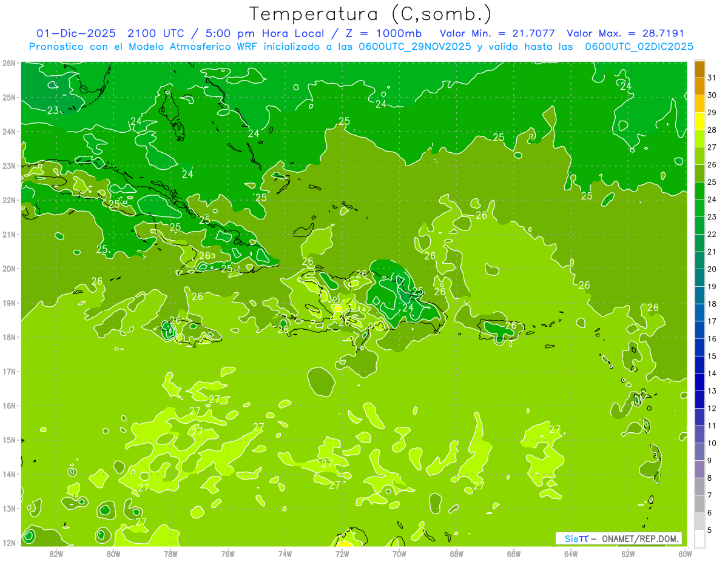The image size is (728, 562).
Task: Click the orange swatch between legend 30 and 31
Action: point(699,86)
